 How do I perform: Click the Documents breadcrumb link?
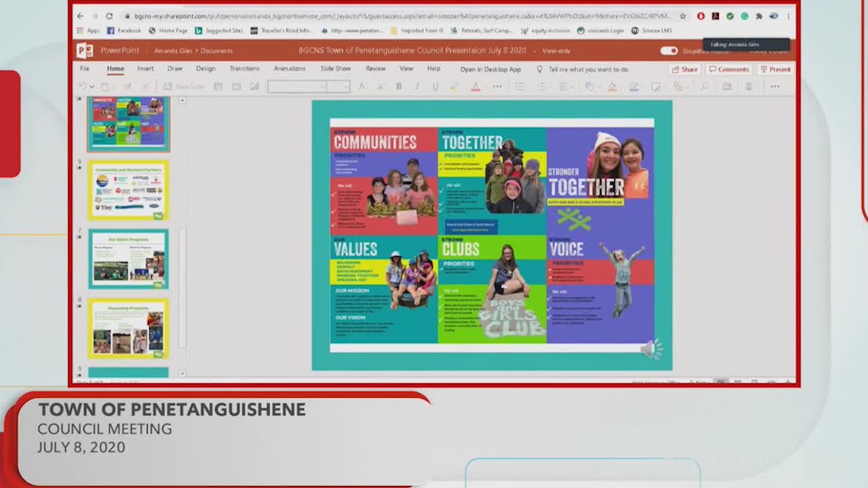coord(216,51)
